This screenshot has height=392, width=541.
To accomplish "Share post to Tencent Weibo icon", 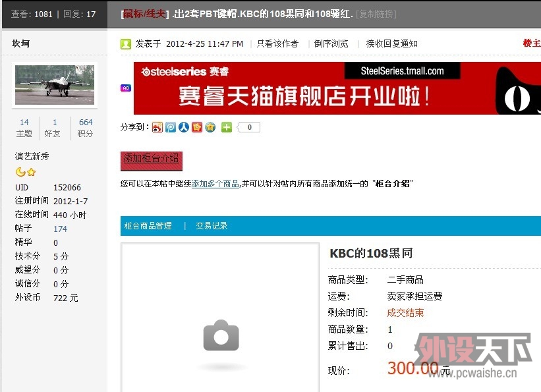I will tap(171, 127).
